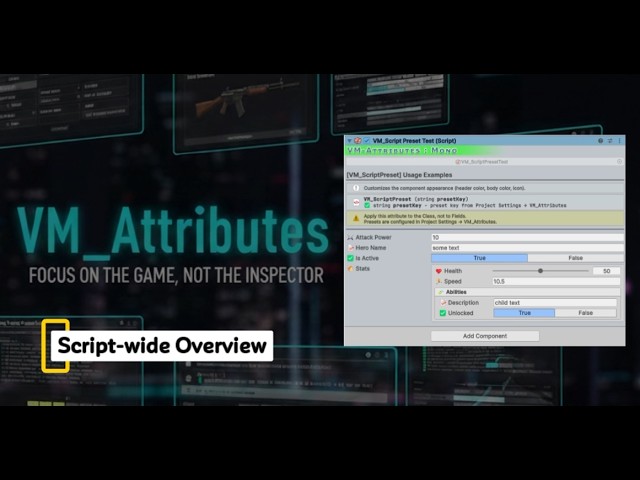Adjust the Health slider handle
The height and width of the screenshot is (480, 640).
click(x=540, y=271)
